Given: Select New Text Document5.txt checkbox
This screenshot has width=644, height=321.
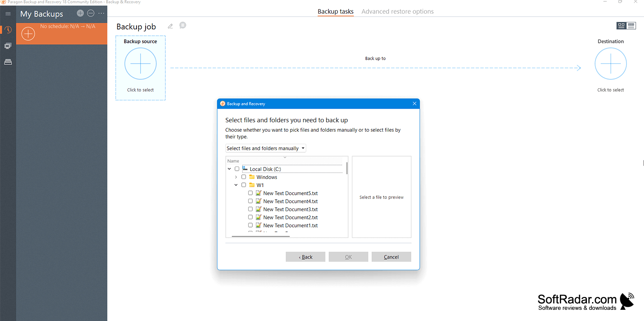Looking at the screenshot, I should click(x=250, y=193).
